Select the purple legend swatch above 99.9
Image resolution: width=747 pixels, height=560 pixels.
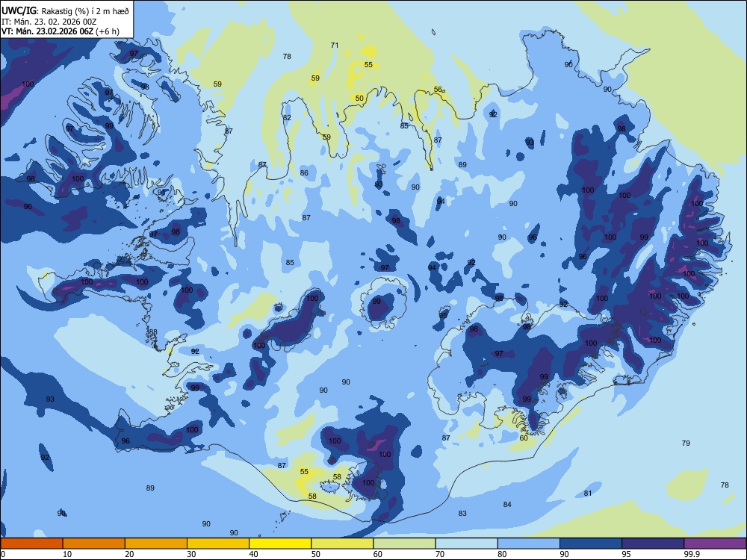click(715, 544)
